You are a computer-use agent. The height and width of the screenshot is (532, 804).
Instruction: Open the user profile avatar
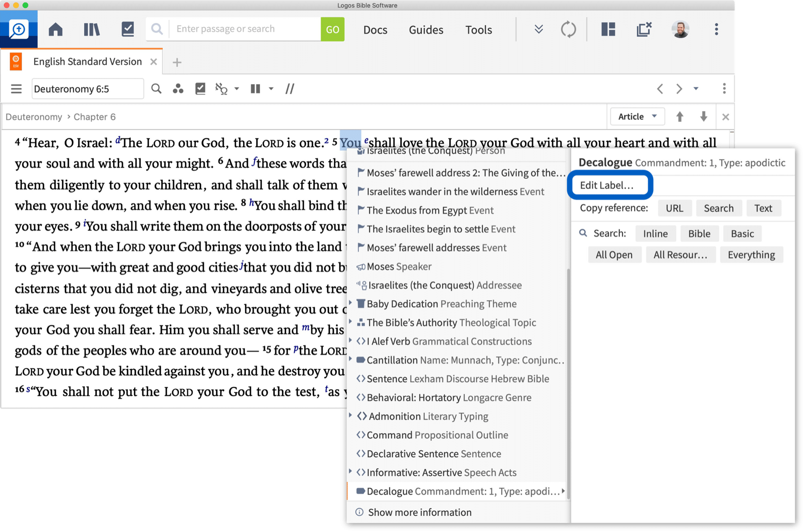pyautogui.click(x=680, y=29)
